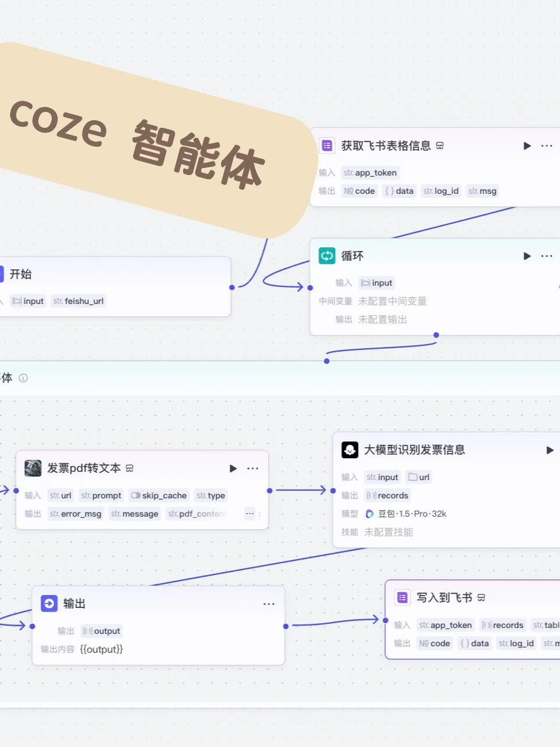
Task: Click the bottom port of the 循环 node
Action: click(436, 335)
